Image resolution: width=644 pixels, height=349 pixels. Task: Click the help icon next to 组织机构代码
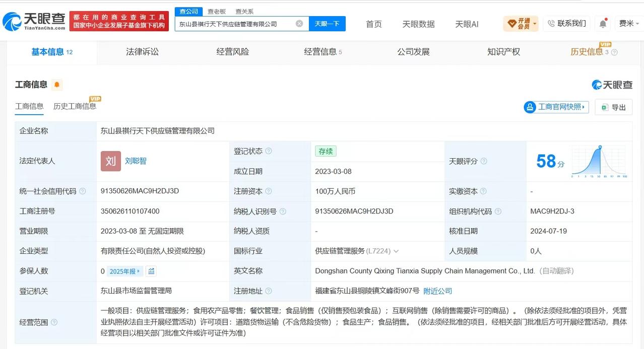(x=498, y=212)
